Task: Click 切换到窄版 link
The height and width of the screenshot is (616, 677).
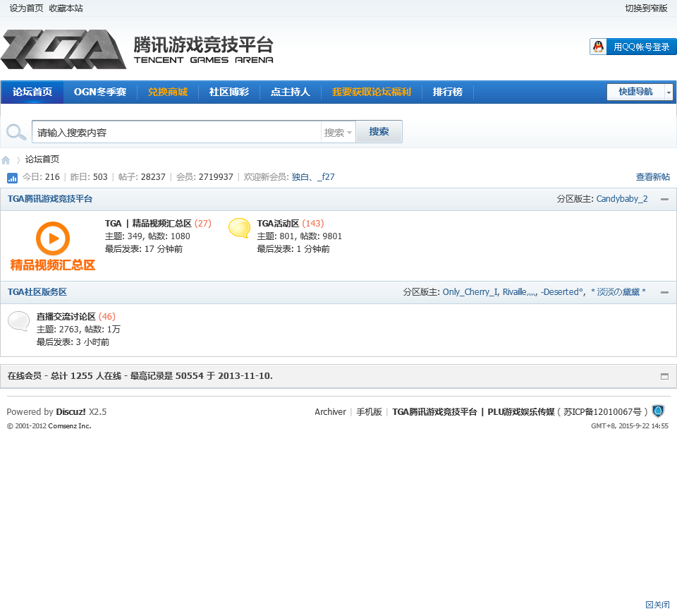Action: [647, 8]
